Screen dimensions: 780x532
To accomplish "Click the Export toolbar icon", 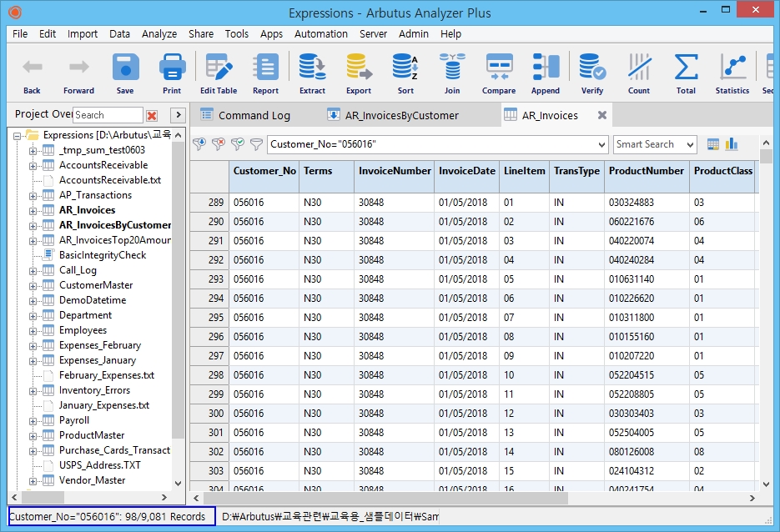I will click(359, 73).
